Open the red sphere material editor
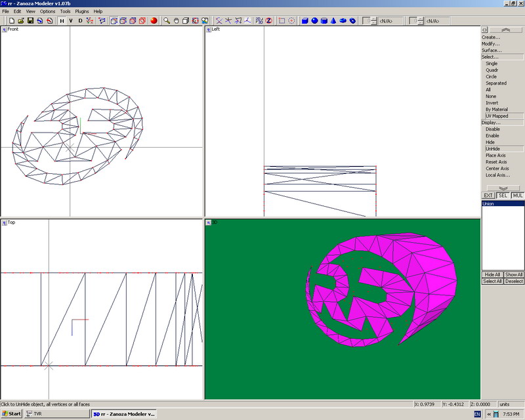Image resolution: width=525 pixels, height=420 pixels. click(x=154, y=21)
